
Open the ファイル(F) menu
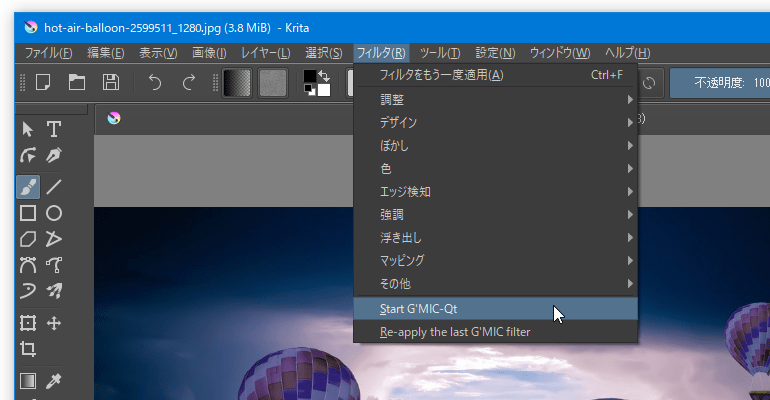point(48,53)
